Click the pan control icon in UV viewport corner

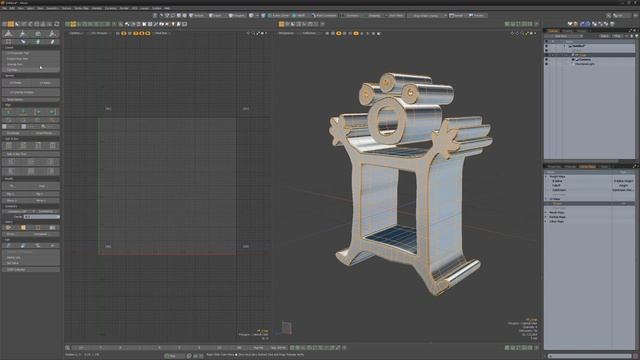pyautogui.click(x=248, y=33)
